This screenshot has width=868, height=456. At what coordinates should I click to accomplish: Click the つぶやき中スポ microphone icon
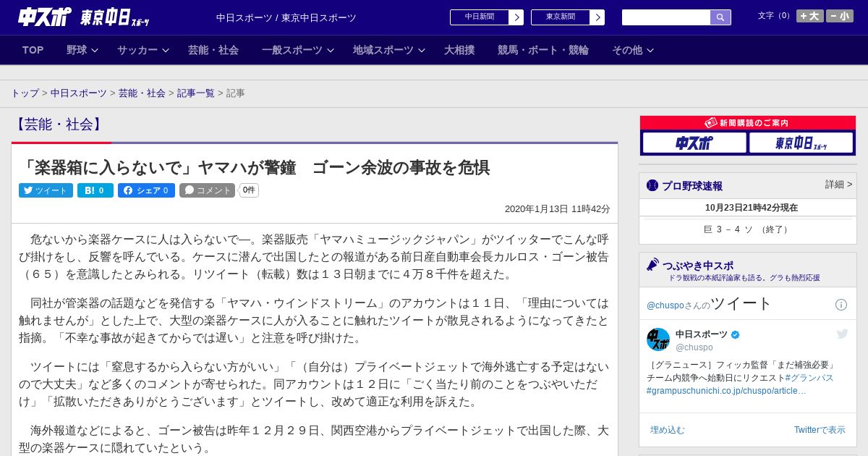(x=652, y=265)
